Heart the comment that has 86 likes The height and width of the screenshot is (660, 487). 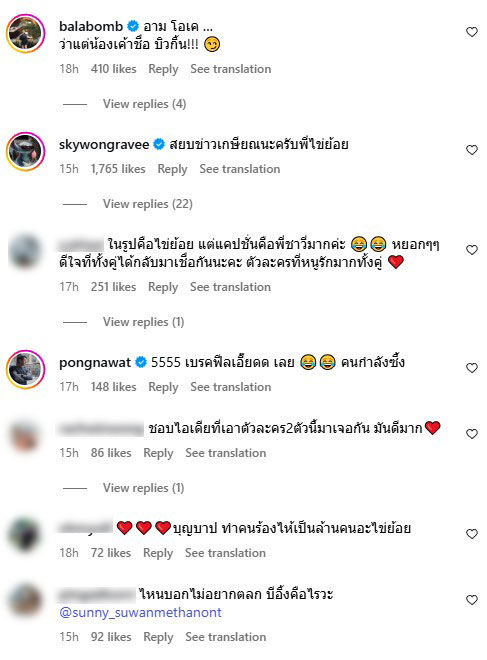471,434
